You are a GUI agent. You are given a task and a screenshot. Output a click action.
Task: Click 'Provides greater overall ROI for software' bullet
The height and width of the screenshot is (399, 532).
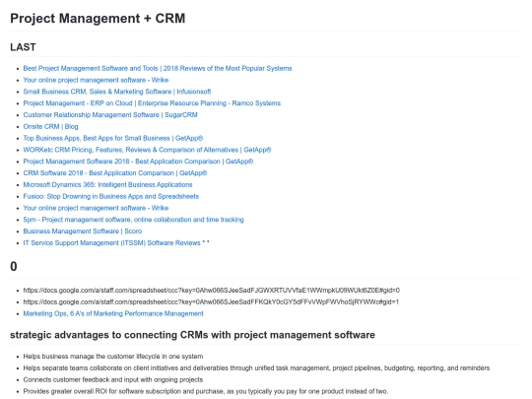(x=206, y=391)
